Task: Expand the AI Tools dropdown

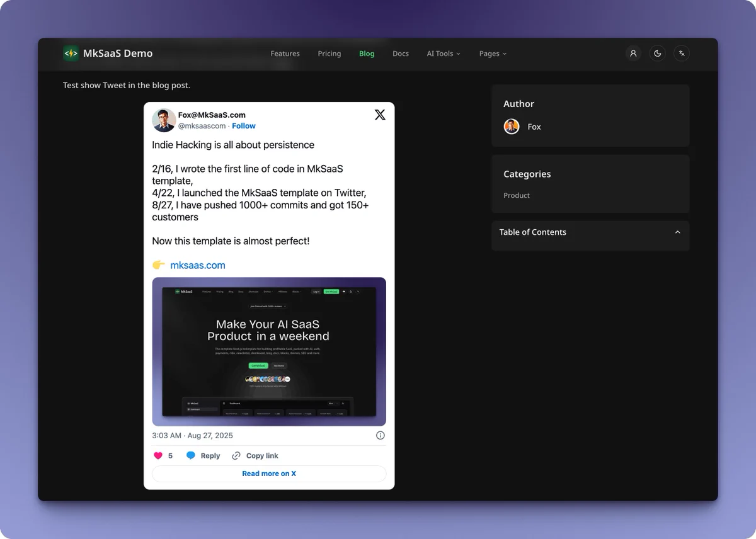Action: coord(444,54)
